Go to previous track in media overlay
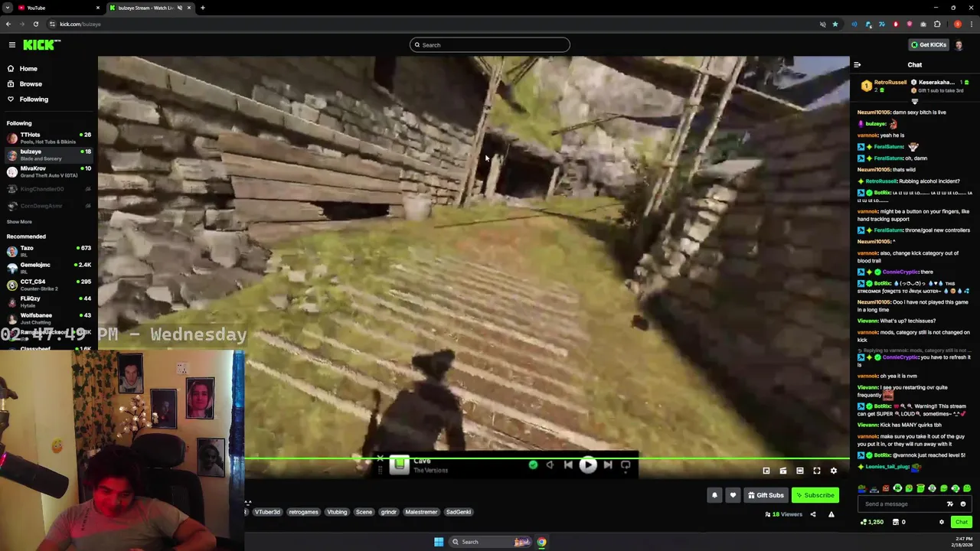 point(568,465)
